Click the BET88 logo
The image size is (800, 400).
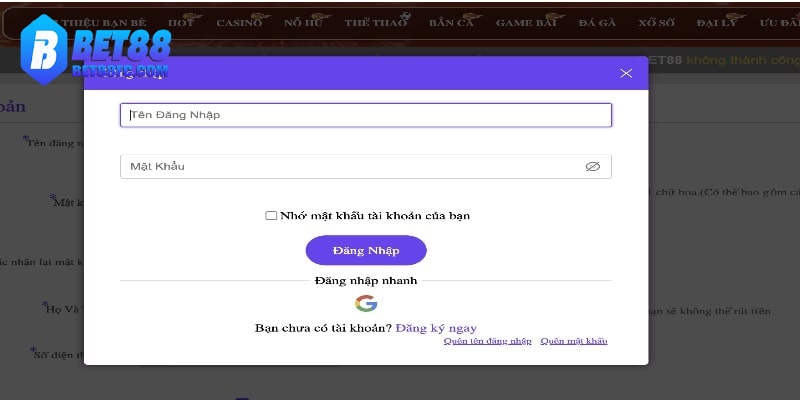pyautogui.click(x=94, y=49)
